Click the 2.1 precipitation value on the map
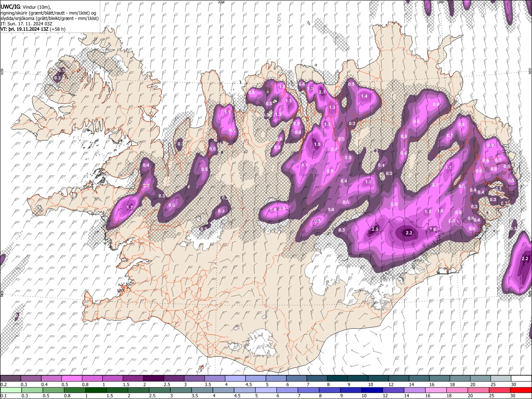This screenshot has width=532, height=399. [x=322, y=92]
